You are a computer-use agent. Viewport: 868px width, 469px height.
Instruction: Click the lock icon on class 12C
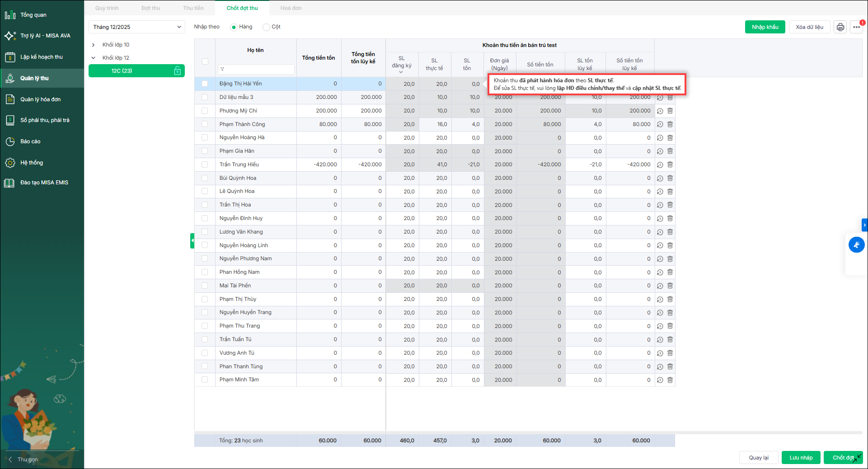[x=178, y=71]
